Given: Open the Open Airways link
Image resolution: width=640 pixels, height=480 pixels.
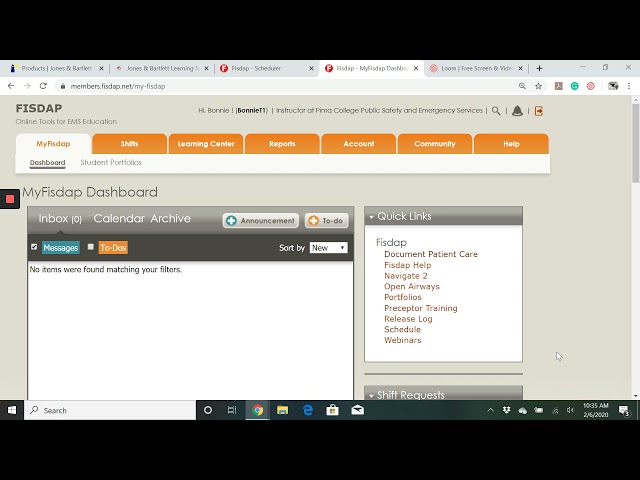Looking at the screenshot, I should 411,287.
